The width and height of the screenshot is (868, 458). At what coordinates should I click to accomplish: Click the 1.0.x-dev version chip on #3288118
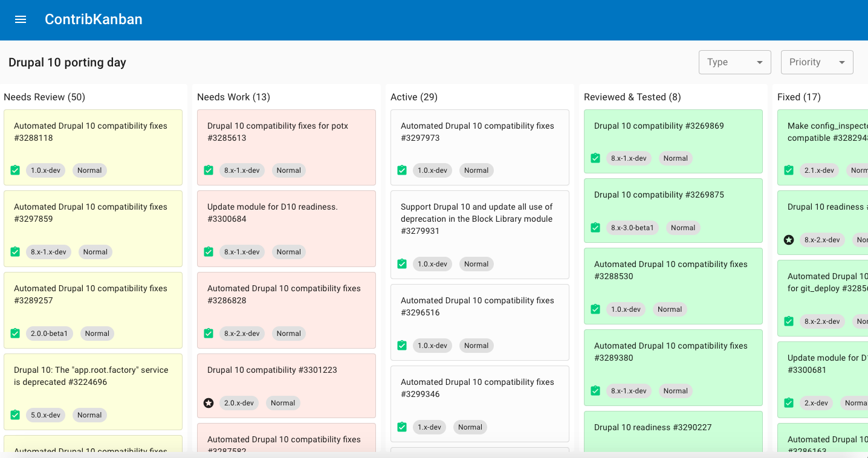pyautogui.click(x=46, y=170)
